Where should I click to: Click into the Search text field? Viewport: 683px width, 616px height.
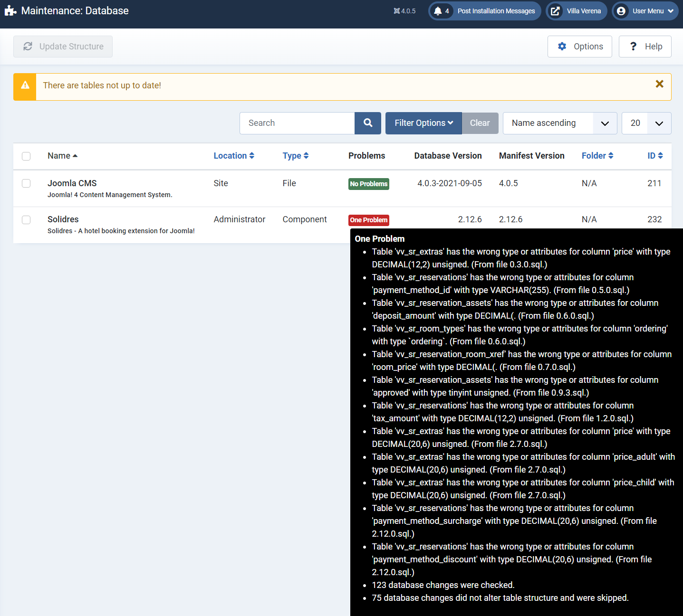click(x=297, y=123)
